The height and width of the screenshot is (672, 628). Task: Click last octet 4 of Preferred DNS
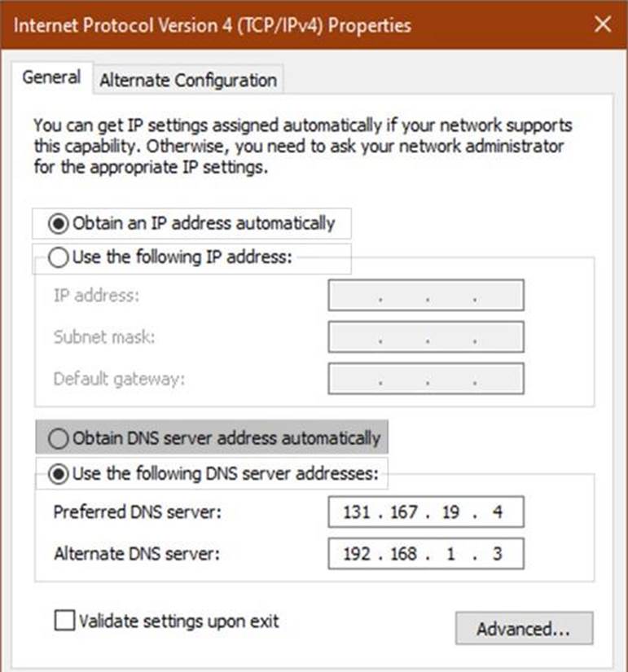pyautogui.click(x=497, y=513)
